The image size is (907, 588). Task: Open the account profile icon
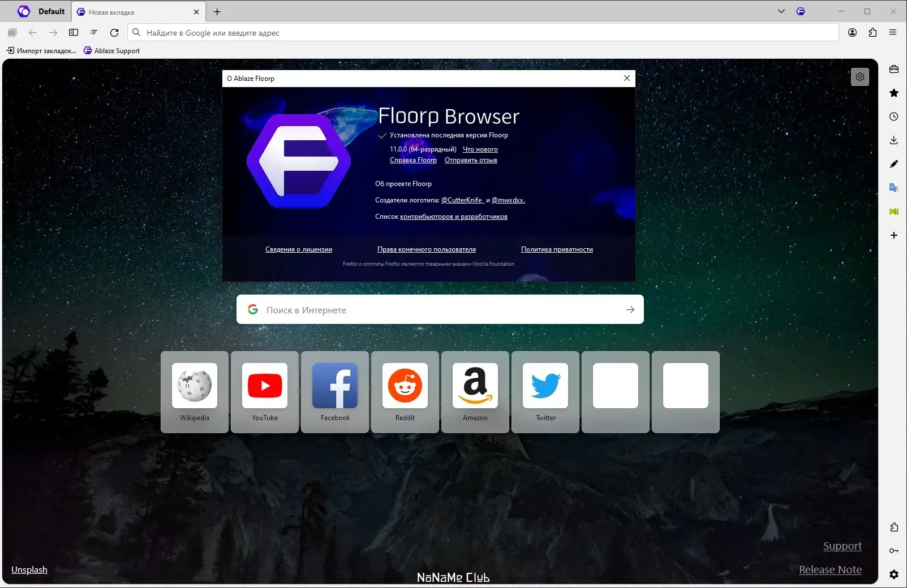point(852,33)
